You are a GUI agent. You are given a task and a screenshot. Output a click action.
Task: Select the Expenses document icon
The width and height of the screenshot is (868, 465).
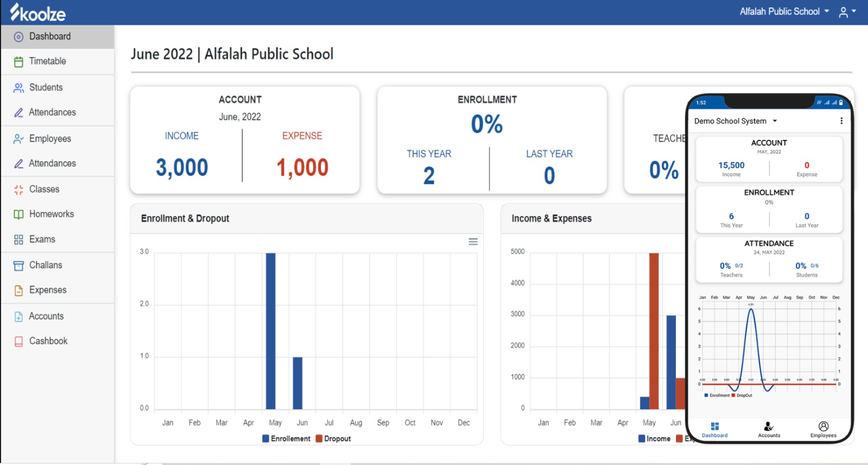pos(18,291)
